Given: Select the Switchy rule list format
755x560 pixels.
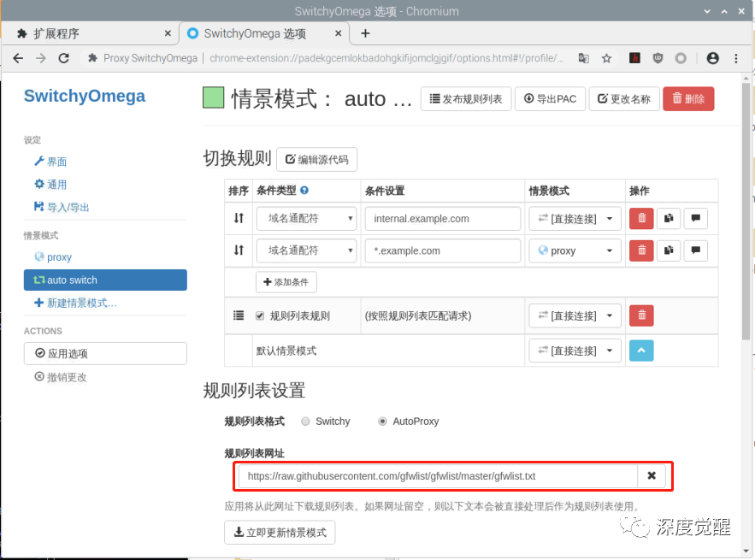Looking at the screenshot, I should point(305,421).
